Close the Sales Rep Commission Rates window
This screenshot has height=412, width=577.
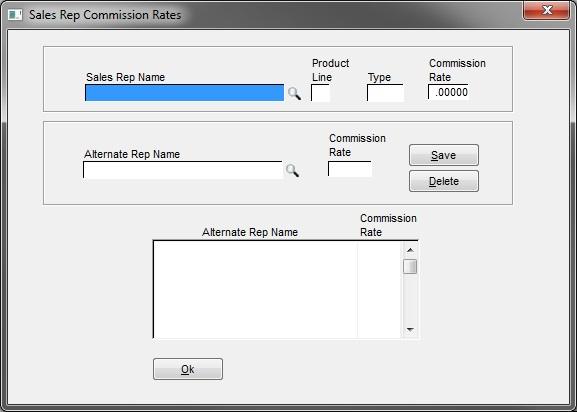coord(547,10)
